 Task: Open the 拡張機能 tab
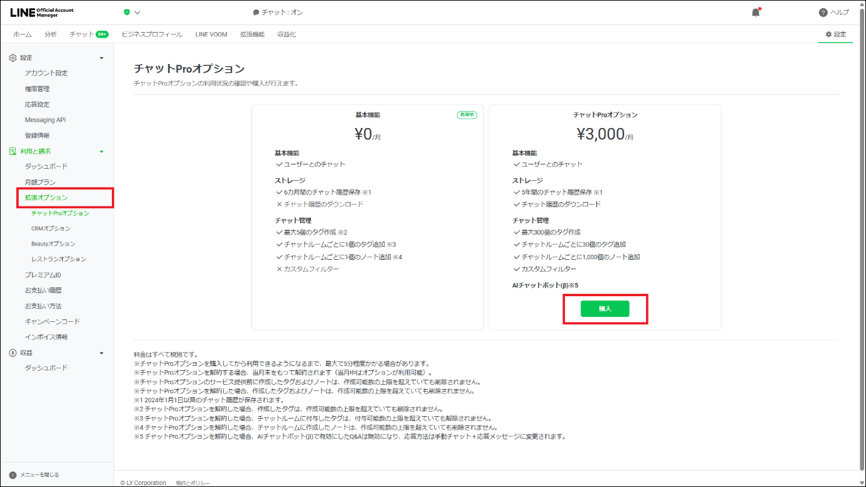[x=252, y=34]
